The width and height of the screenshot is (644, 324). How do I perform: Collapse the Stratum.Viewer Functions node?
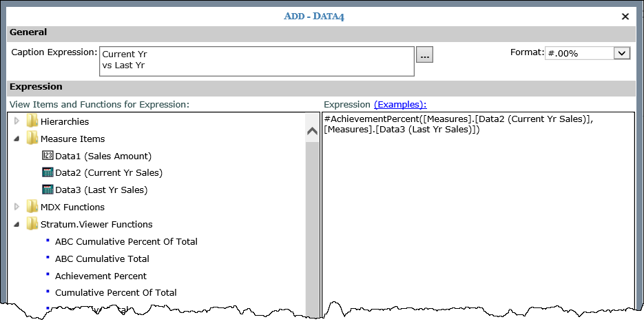[17, 224]
